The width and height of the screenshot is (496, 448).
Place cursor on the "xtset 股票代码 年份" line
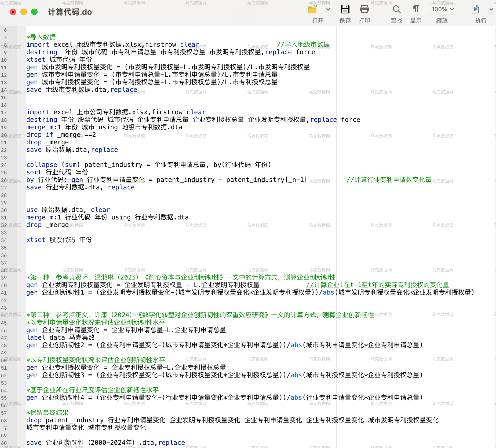click(x=59, y=240)
